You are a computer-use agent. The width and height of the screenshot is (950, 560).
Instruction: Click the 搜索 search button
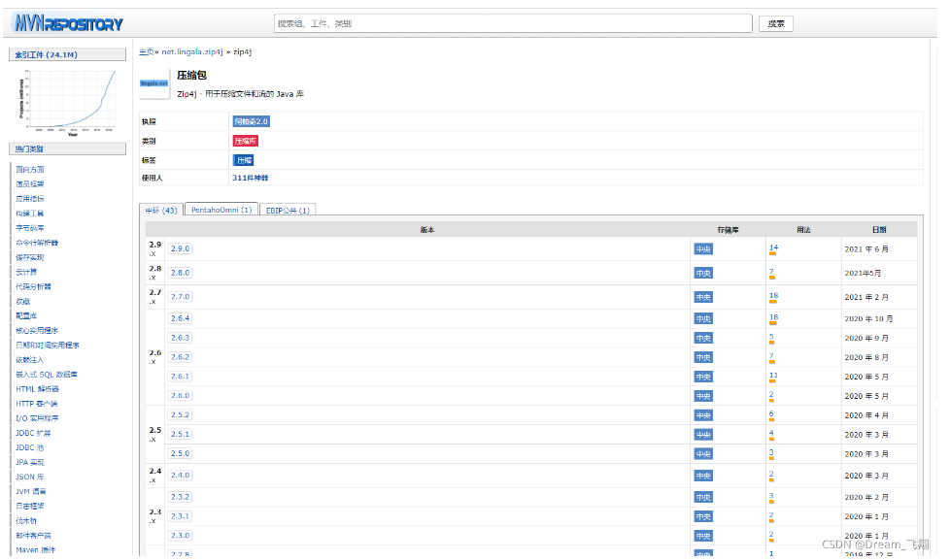775,23
